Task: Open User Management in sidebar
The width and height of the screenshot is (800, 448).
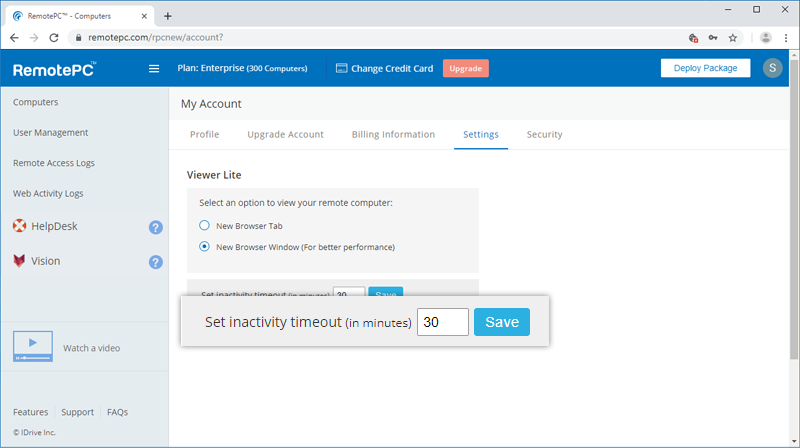Action: pos(51,133)
